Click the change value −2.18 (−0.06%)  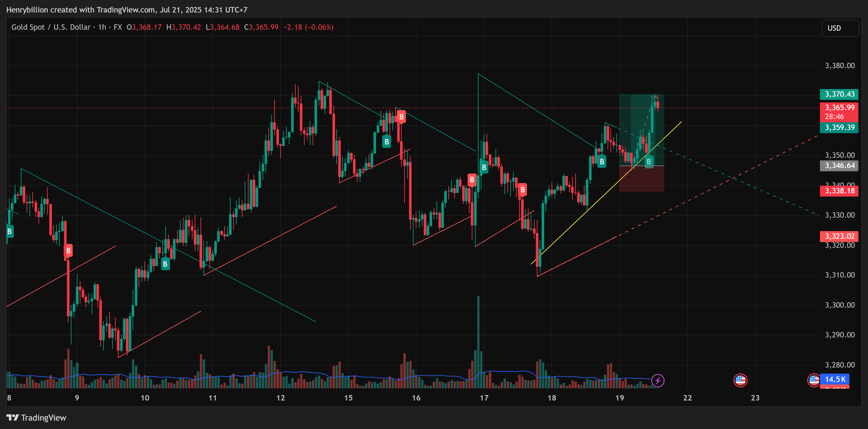(x=308, y=27)
